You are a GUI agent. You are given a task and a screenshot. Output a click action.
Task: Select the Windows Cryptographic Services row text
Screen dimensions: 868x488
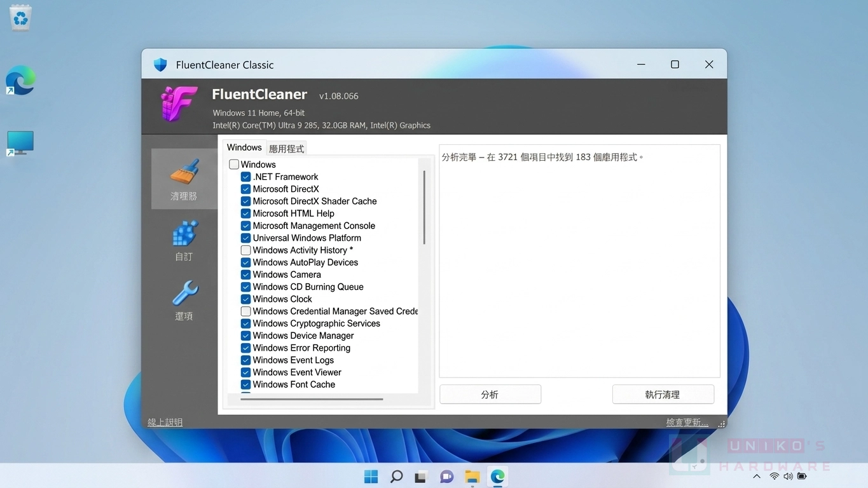[x=317, y=323]
